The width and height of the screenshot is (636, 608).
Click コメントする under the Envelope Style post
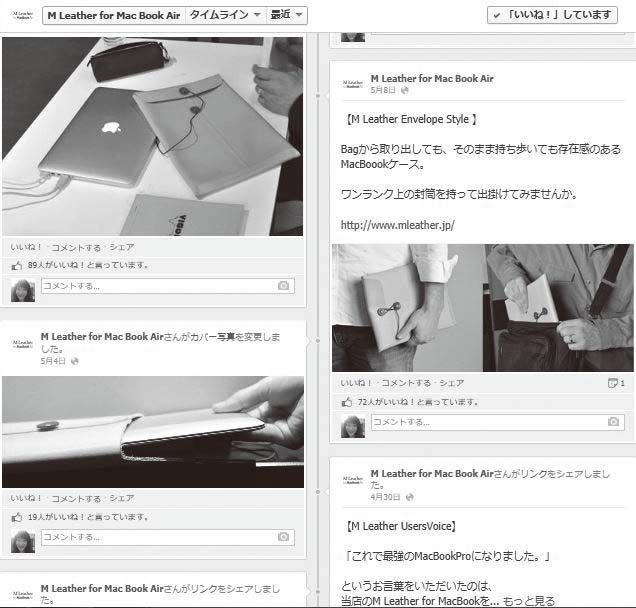tap(406, 383)
